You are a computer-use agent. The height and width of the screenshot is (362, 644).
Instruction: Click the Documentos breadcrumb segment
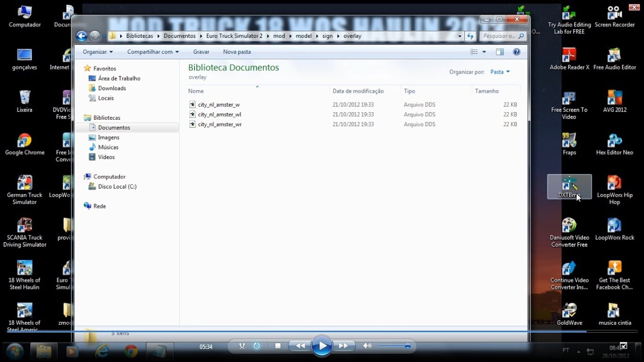pos(179,36)
